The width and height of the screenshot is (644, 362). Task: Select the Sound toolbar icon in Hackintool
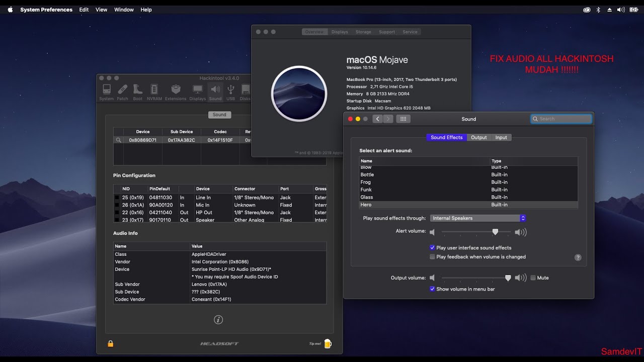click(x=215, y=93)
